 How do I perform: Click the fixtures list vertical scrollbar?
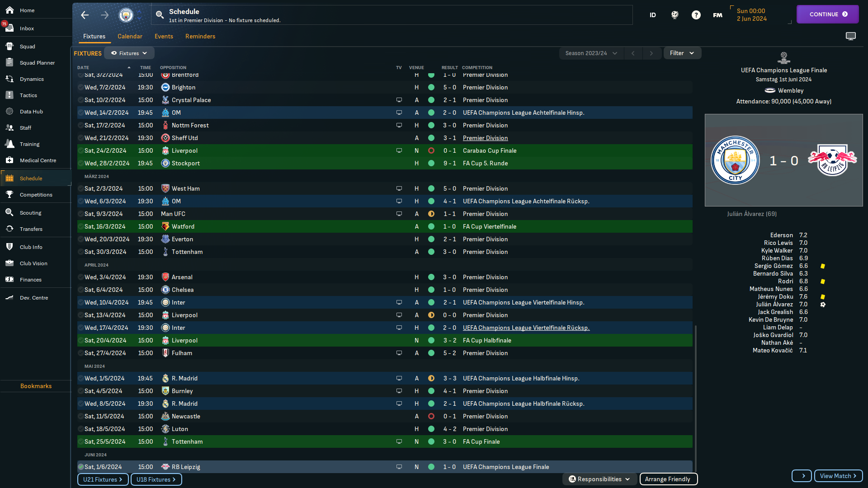pos(695,398)
